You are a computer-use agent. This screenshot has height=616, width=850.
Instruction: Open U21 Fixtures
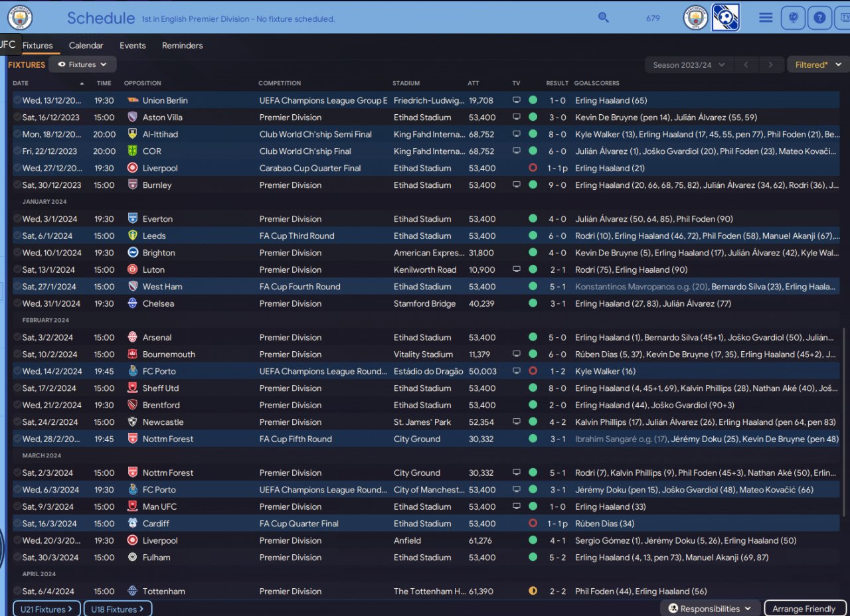[46, 609]
